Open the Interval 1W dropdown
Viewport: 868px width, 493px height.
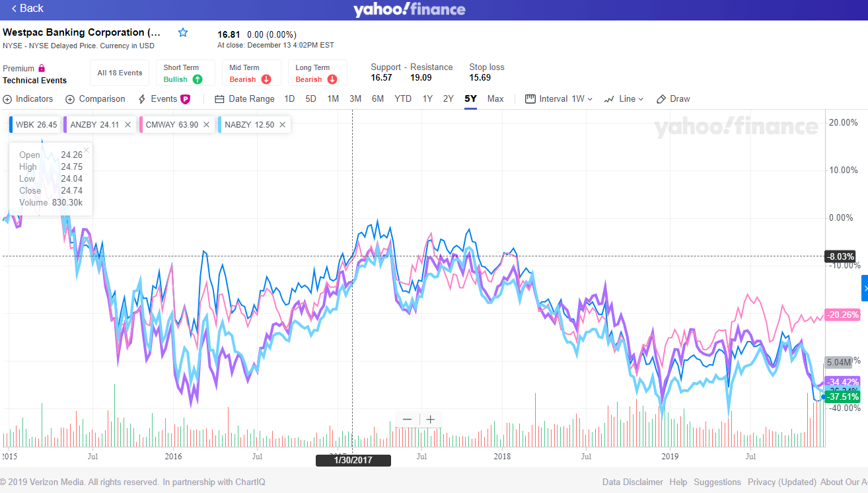tap(559, 99)
